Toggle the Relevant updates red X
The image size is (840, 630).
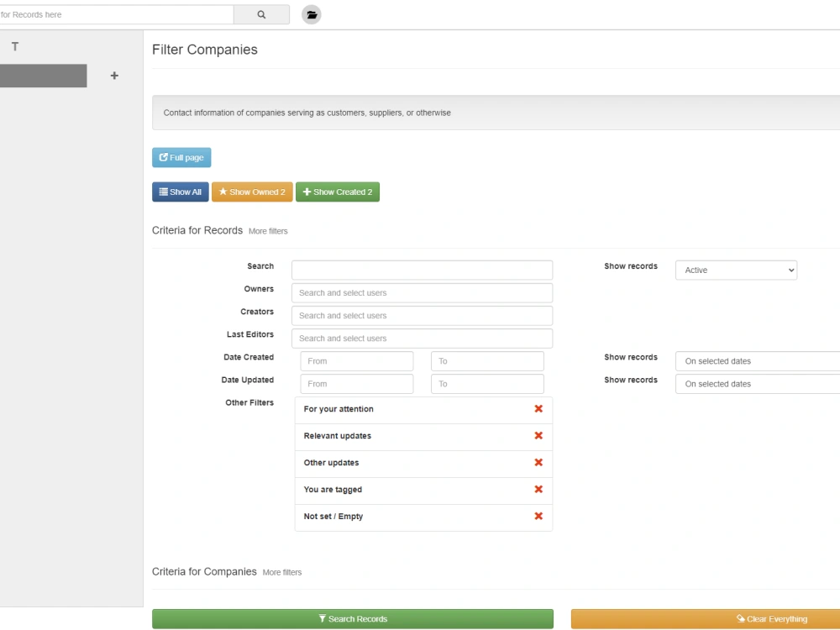538,435
